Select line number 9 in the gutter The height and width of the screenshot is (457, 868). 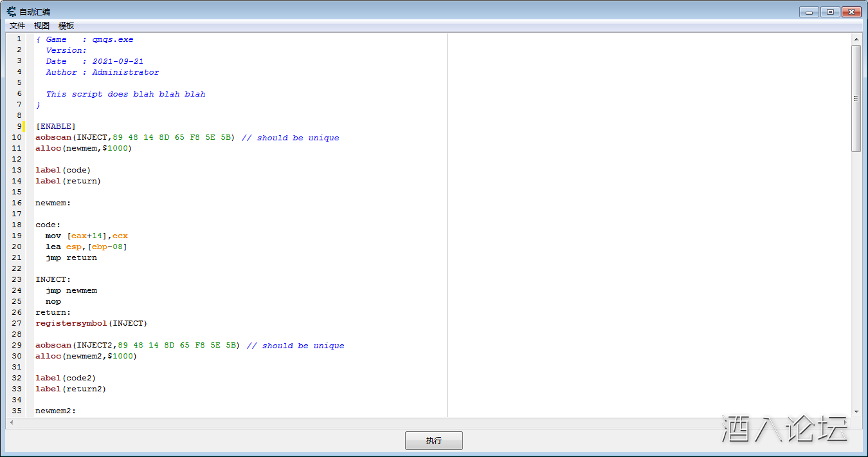coord(19,126)
